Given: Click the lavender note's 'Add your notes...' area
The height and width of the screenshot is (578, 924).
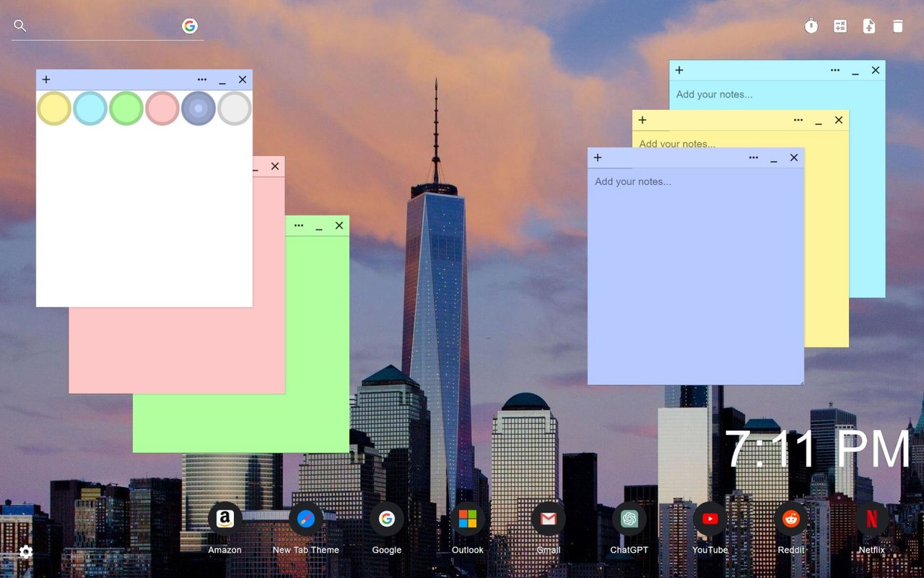Looking at the screenshot, I should tap(696, 276).
